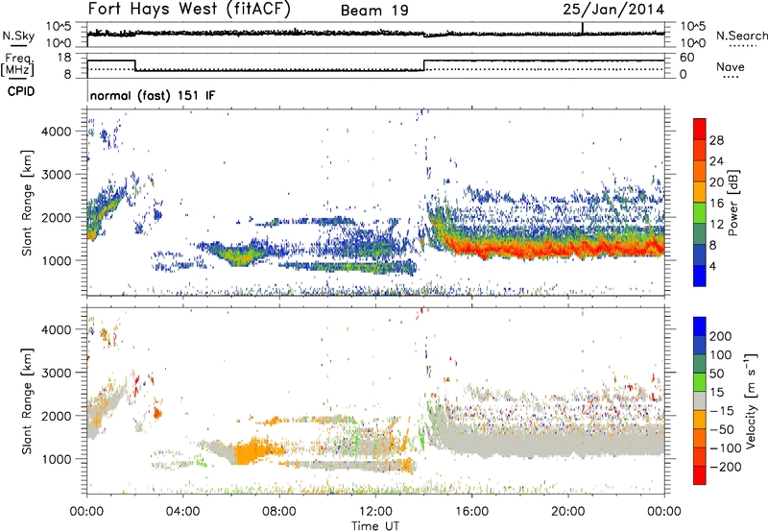Pick the red bottom segment of velocity colorbar
Viewport: 768px width, 532px height.
click(x=700, y=475)
